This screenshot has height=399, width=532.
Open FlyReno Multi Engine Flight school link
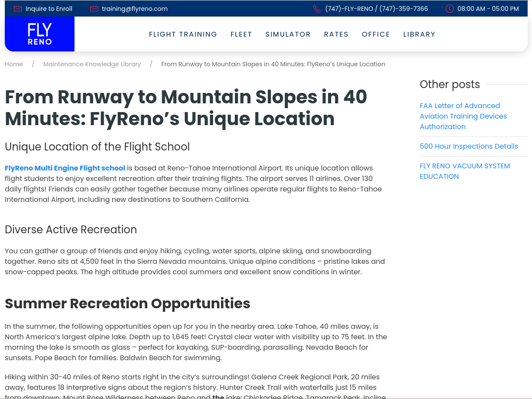pos(65,168)
